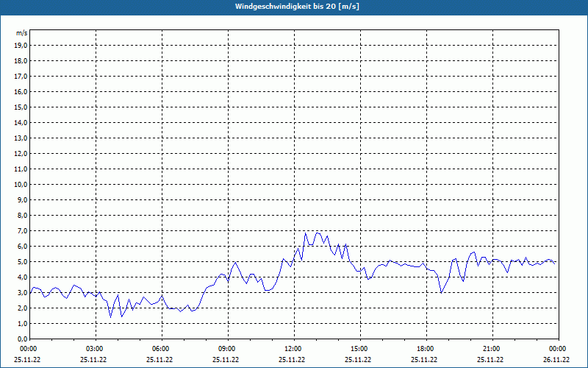
Task: Click the 10,0 y-axis label
Action: point(21,185)
